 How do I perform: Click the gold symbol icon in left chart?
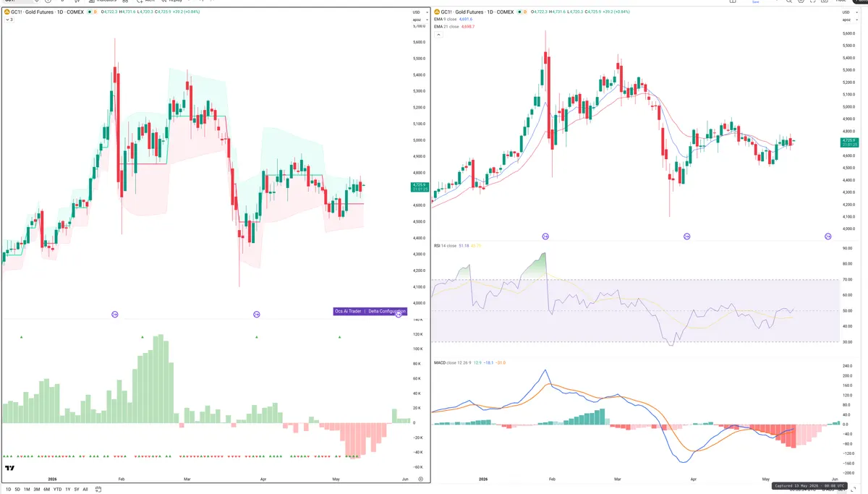point(7,12)
